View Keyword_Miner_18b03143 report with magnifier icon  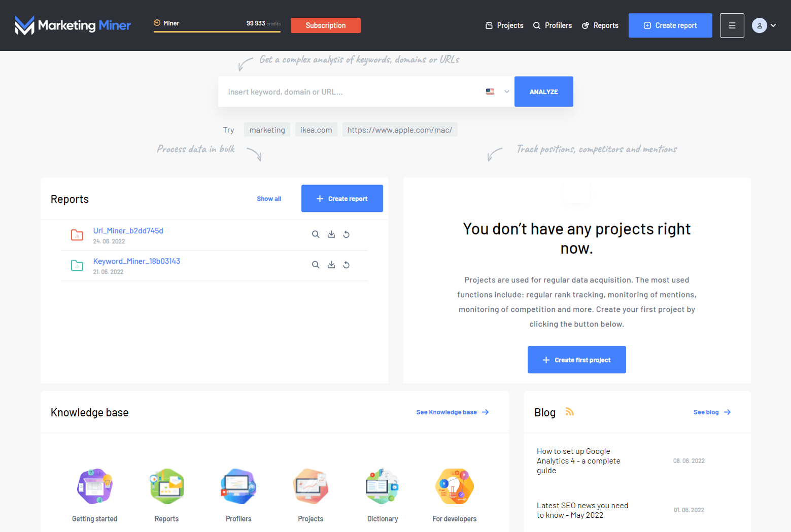[x=316, y=265]
